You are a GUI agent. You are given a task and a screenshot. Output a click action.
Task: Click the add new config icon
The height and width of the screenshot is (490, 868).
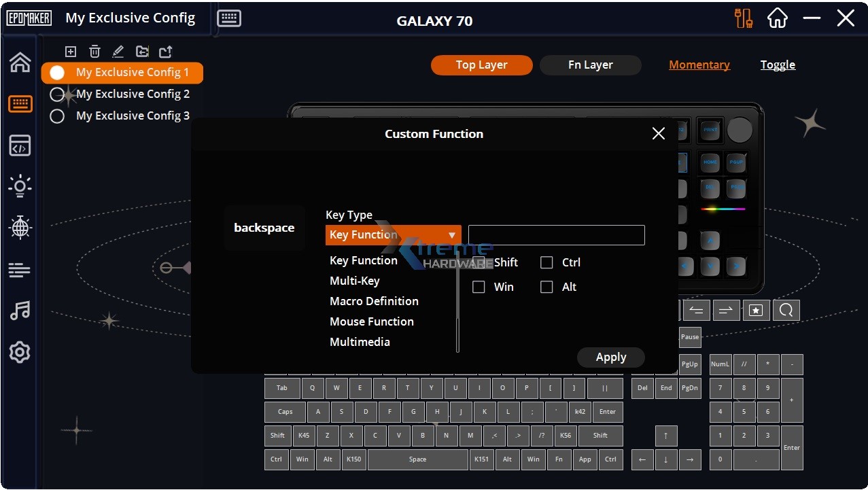click(x=71, y=52)
